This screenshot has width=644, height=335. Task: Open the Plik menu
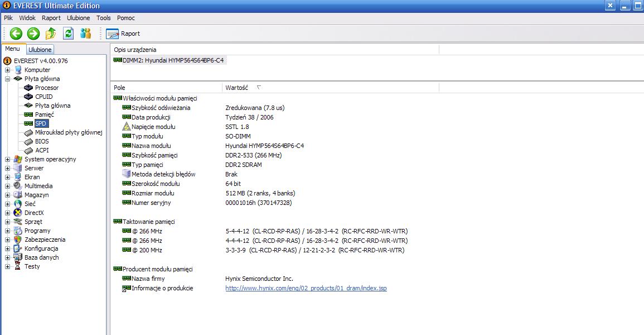click(8, 18)
